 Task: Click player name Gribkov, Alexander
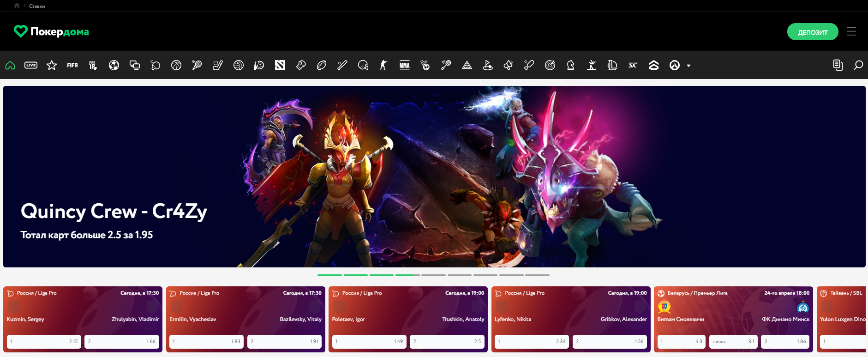pos(624,319)
